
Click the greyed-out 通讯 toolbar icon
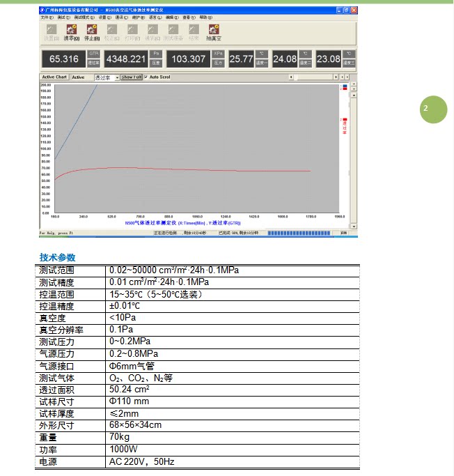coord(152,29)
